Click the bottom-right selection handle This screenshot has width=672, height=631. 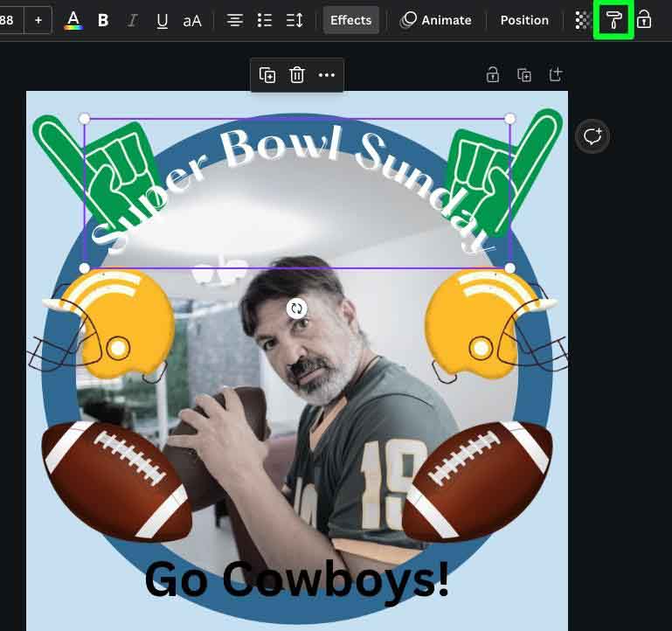click(510, 268)
